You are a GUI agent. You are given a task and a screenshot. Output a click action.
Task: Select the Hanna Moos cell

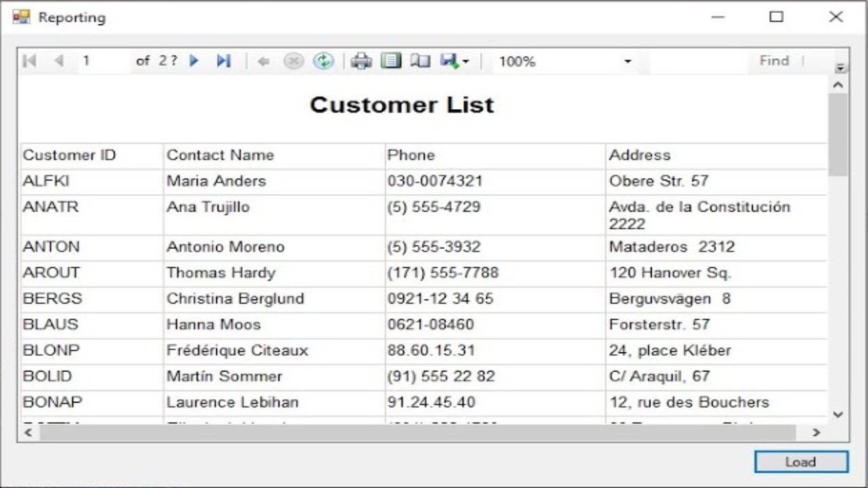(x=275, y=325)
